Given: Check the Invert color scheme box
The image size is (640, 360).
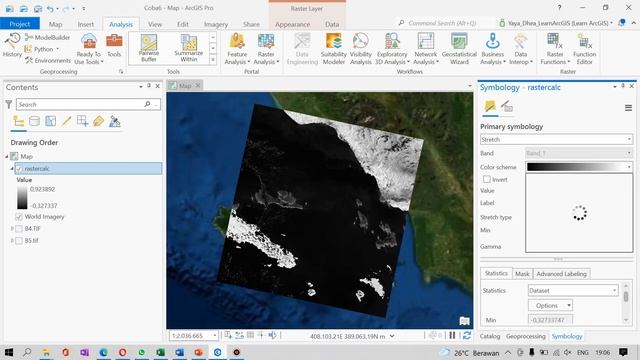Looking at the screenshot, I should pos(487,179).
